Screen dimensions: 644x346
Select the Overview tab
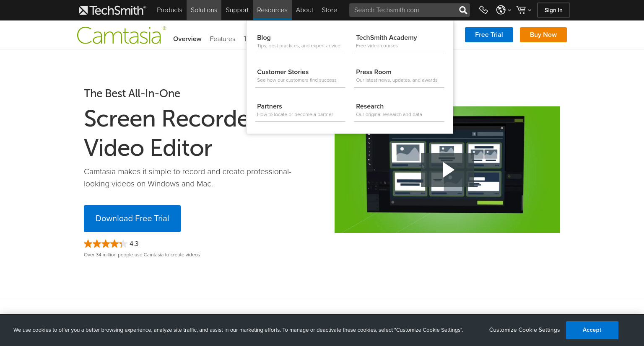click(187, 39)
